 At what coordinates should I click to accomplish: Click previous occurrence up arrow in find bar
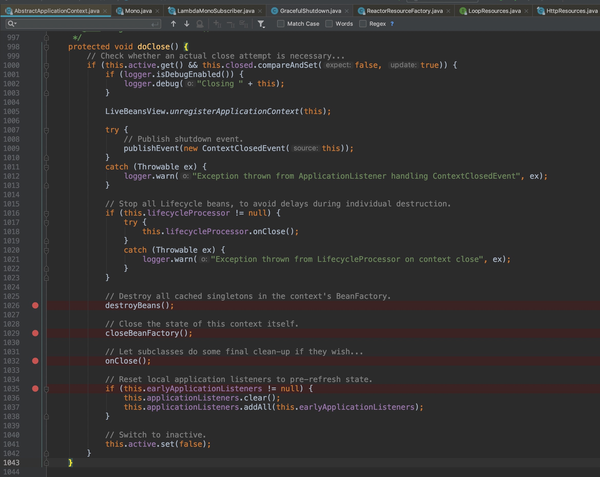coord(173,23)
